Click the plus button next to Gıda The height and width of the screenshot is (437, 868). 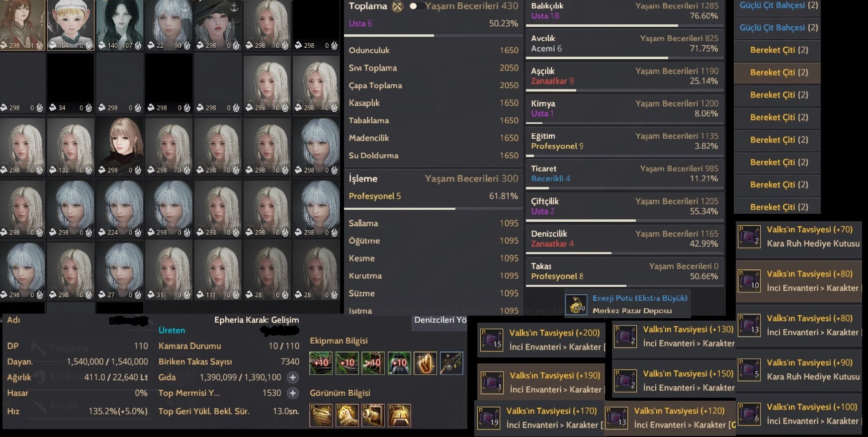point(293,377)
